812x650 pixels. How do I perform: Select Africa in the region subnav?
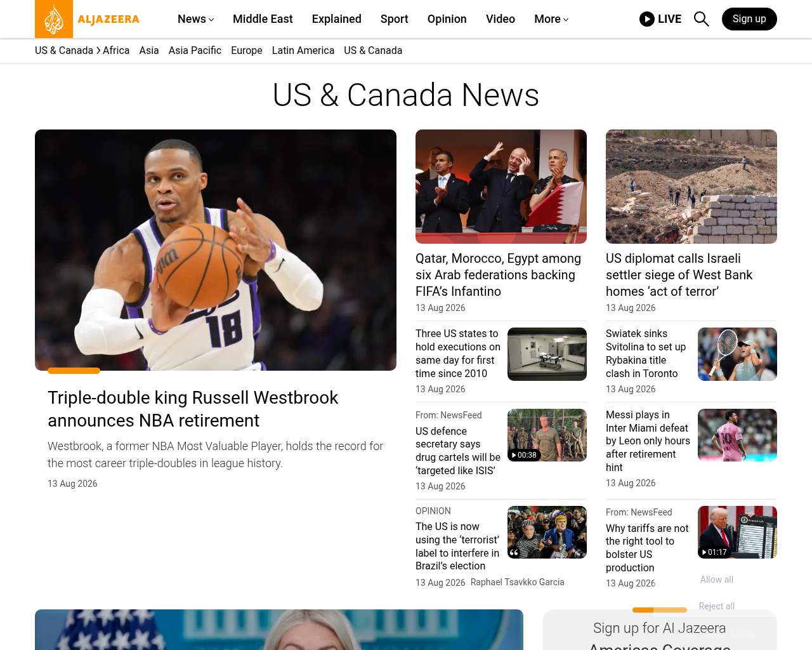pos(116,51)
